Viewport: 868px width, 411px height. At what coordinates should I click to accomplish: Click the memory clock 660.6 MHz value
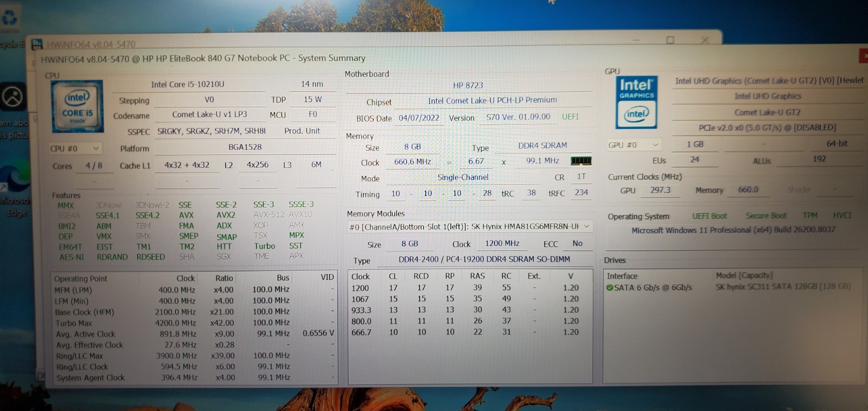coord(412,162)
